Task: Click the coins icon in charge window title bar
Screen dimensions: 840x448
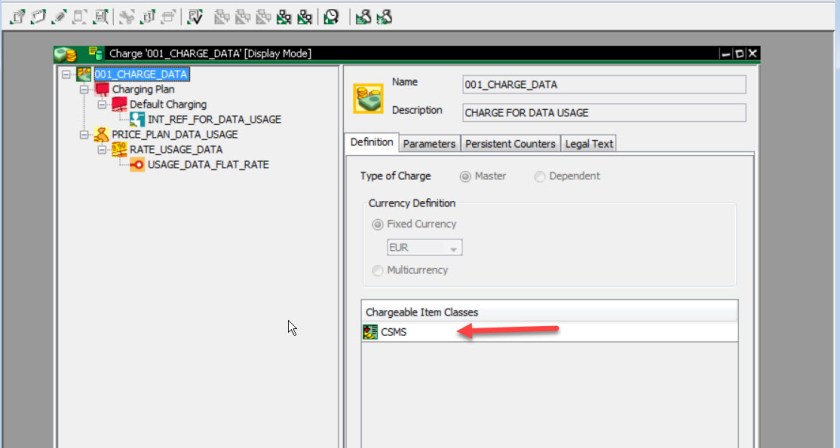Action: [x=66, y=54]
